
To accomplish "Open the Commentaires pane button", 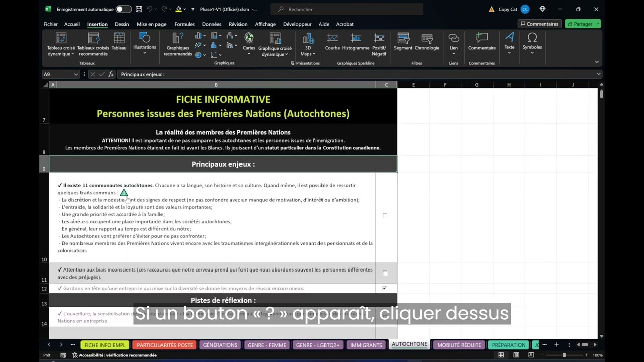I will [x=539, y=24].
